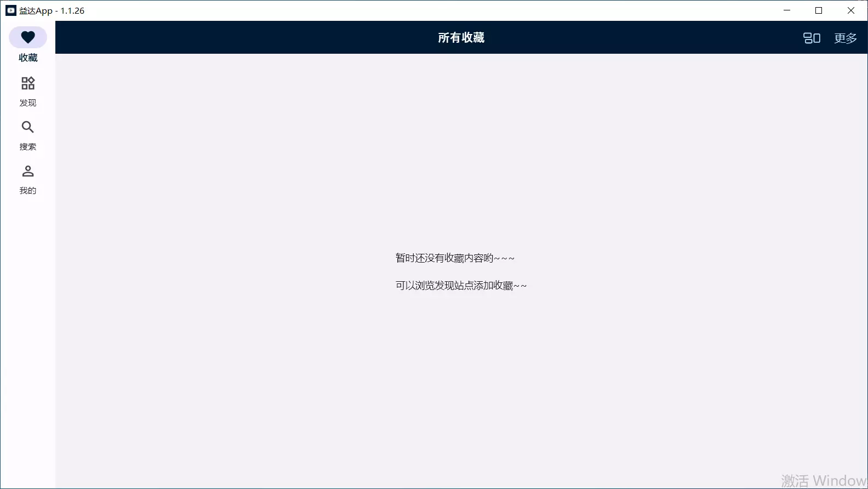Click the 搜索 sidebar label
868x489 pixels.
click(28, 147)
